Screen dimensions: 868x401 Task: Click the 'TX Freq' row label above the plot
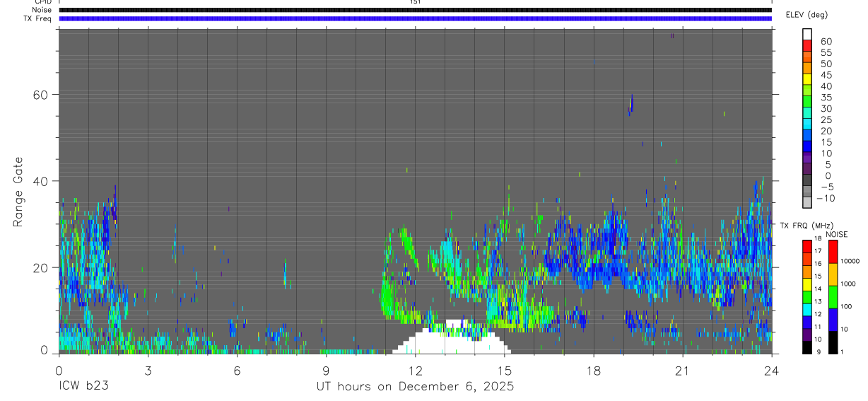point(38,18)
